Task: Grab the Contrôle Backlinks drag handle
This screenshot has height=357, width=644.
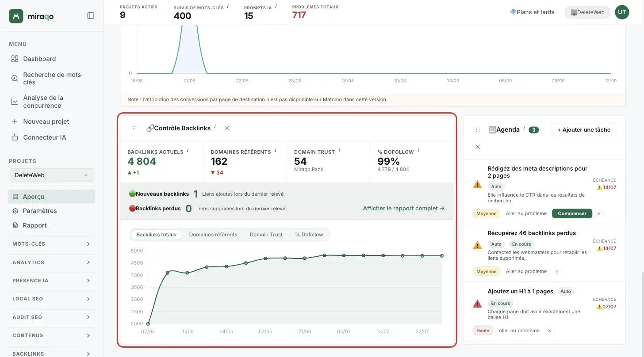Action: 135,128
